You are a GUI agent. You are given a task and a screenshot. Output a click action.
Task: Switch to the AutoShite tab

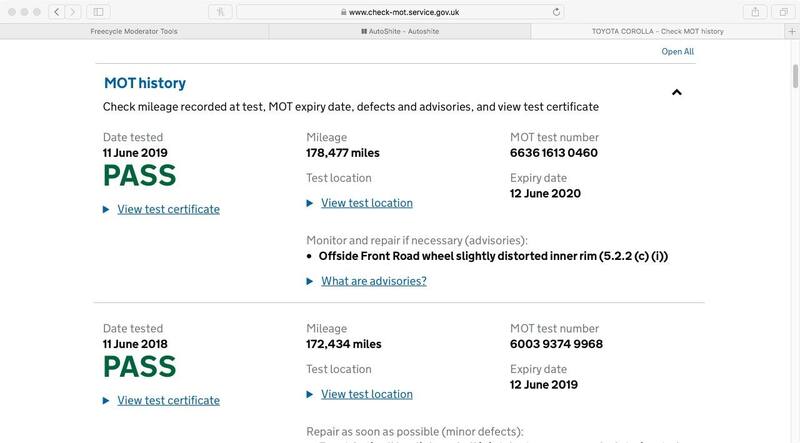pos(400,31)
